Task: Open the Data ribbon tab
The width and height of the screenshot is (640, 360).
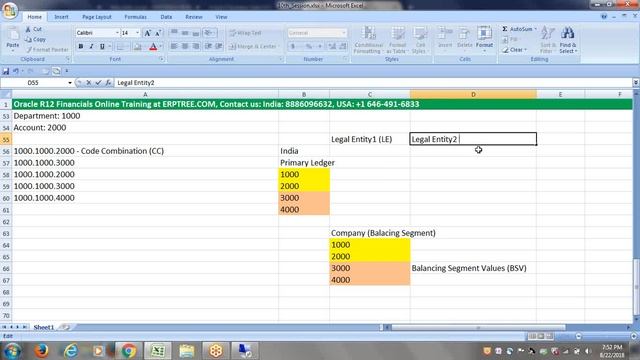Action: [166, 17]
